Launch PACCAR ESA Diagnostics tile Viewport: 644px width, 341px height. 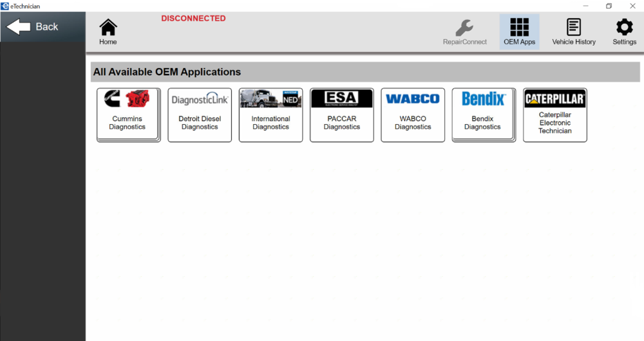(x=342, y=115)
